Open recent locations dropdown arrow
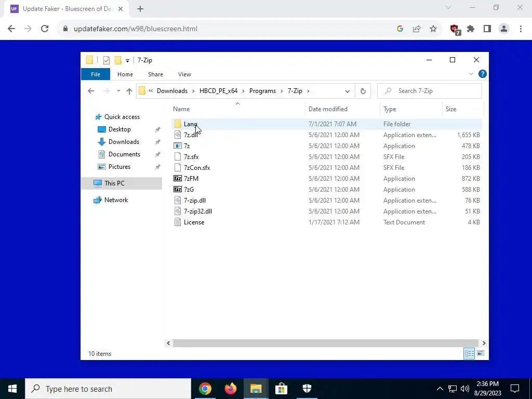The image size is (532, 399). (118, 91)
